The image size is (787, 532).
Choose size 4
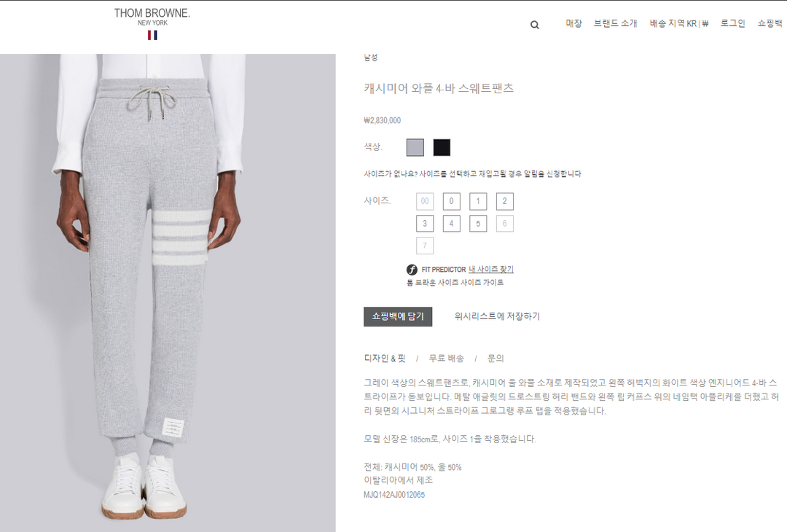coord(451,223)
